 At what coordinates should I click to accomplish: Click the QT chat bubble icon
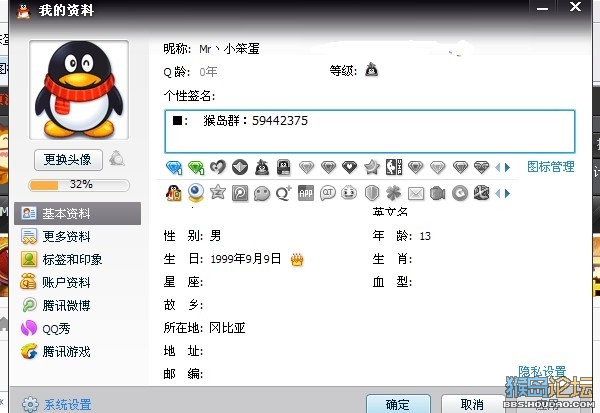point(328,193)
